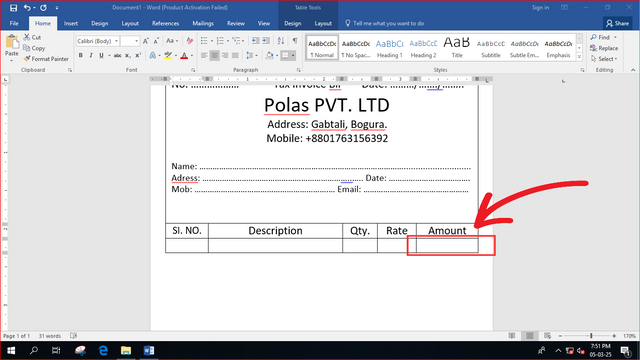Image resolution: width=640 pixels, height=360 pixels.
Task: Click Tell me what you want to do
Action: [384, 23]
